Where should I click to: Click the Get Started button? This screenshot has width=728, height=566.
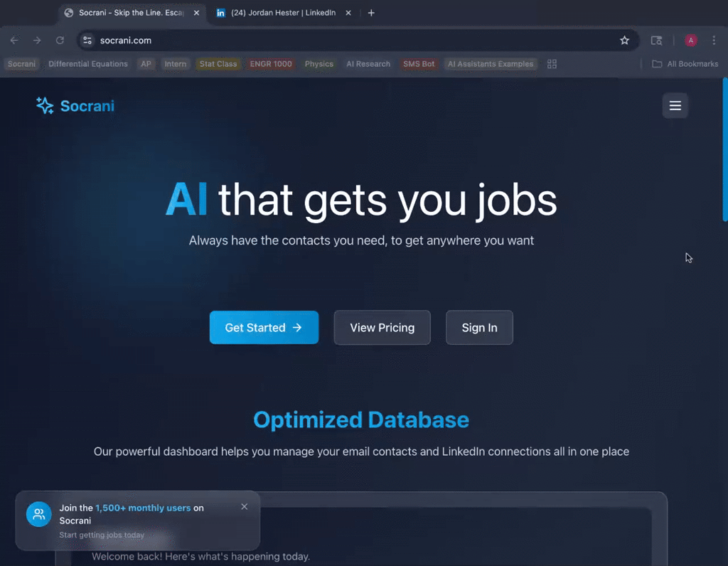264,327
